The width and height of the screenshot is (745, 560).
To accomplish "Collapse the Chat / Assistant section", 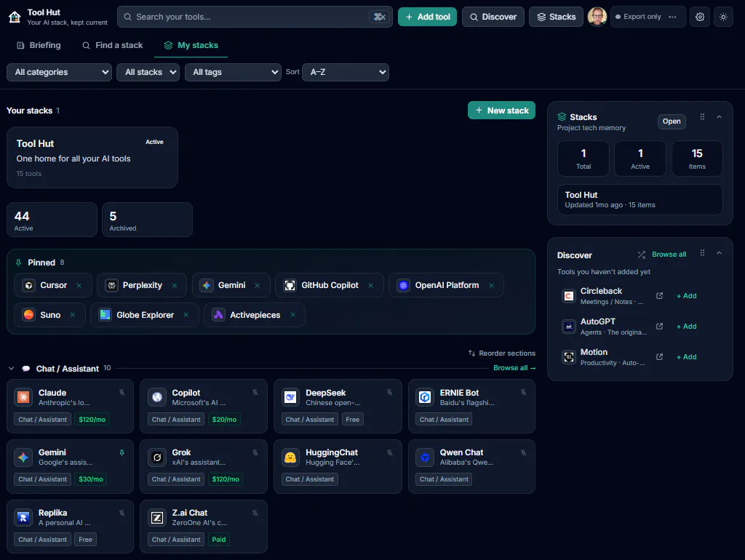I will (12, 369).
